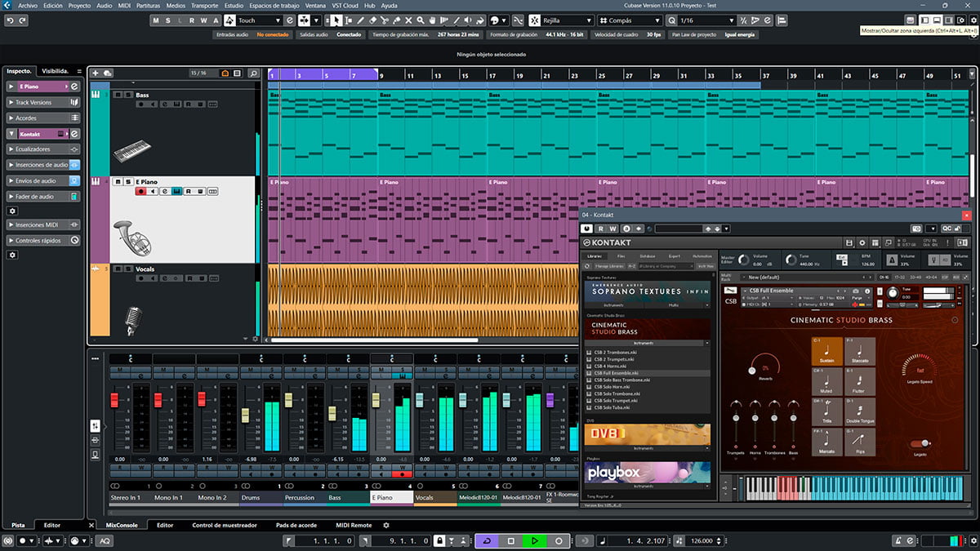Click the Record transport button
The image size is (980, 551).
(x=559, y=540)
